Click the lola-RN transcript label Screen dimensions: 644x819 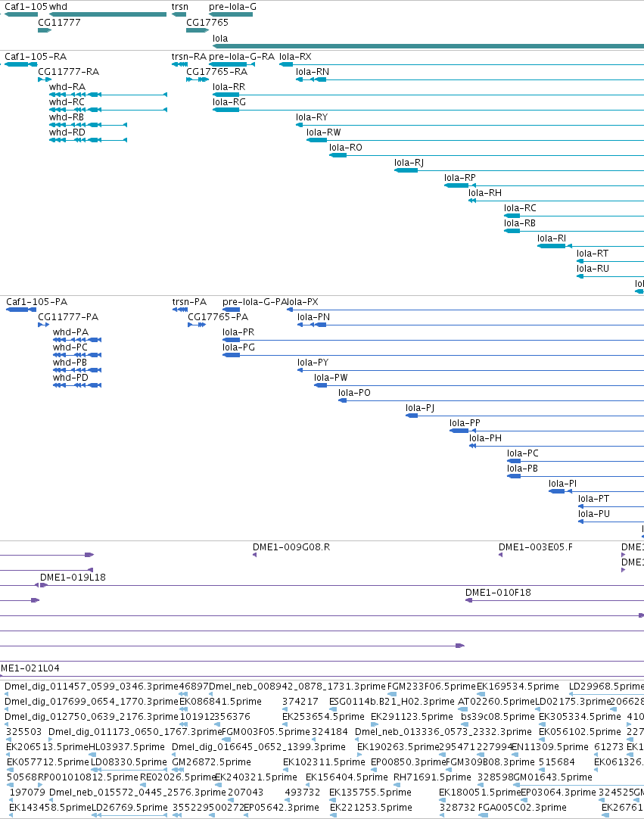313,72
